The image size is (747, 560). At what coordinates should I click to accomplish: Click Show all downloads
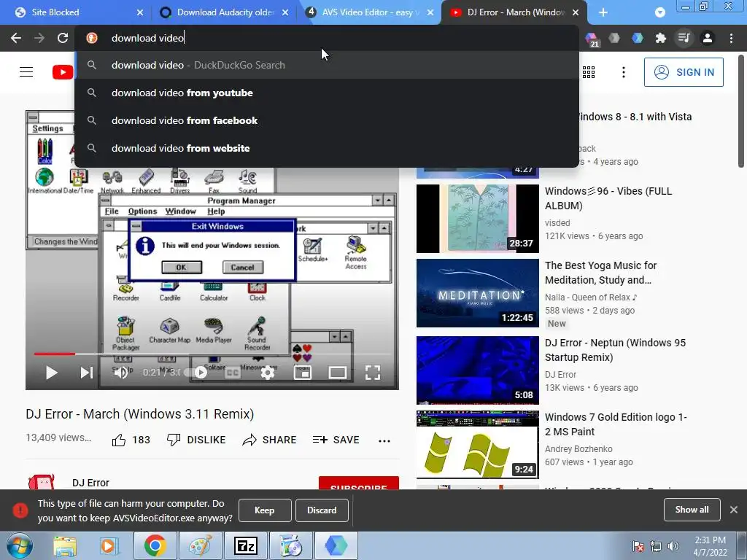(x=692, y=510)
